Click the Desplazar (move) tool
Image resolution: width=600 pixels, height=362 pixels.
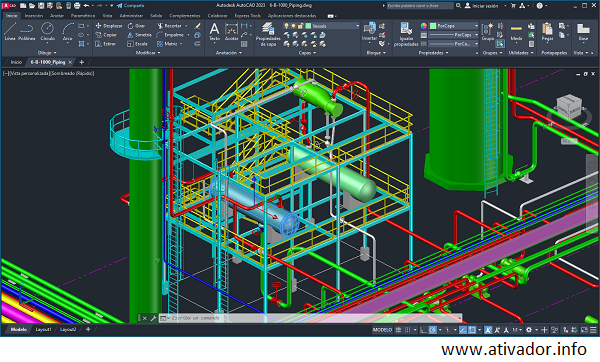point(109,26)
